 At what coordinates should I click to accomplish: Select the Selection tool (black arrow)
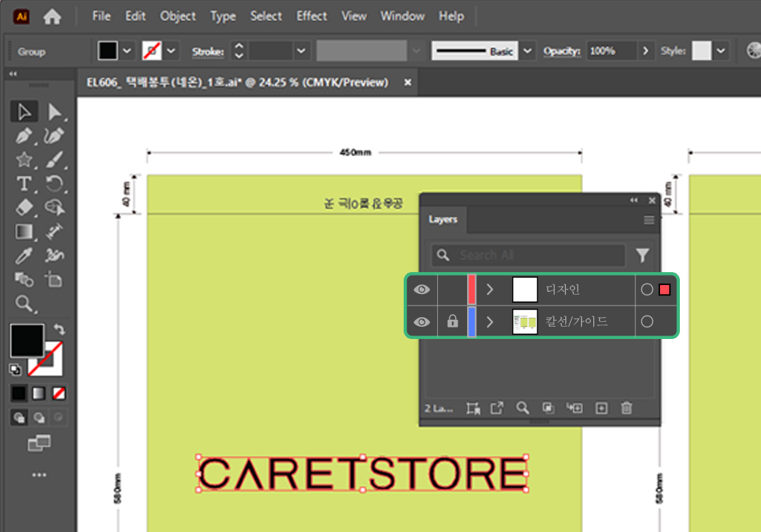tap(24, 112)
